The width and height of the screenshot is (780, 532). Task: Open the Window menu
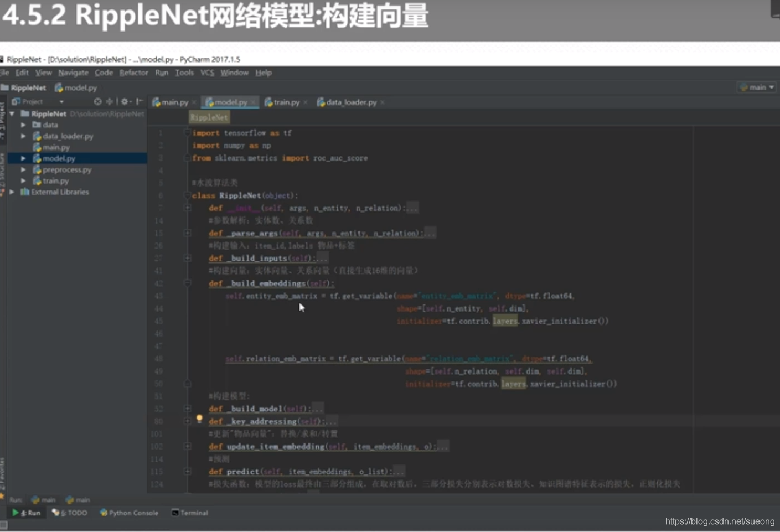point(234,73)
